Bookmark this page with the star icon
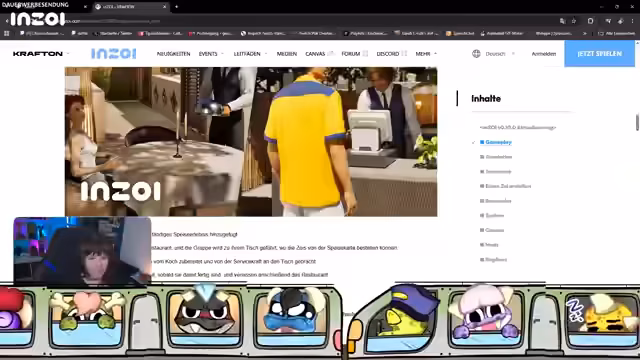 click(x=574, y=21)
